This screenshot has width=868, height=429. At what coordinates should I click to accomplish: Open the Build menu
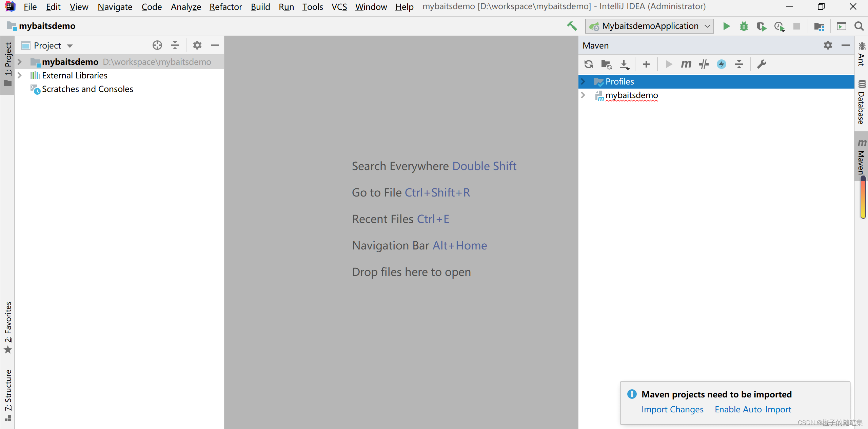point(260,7)
